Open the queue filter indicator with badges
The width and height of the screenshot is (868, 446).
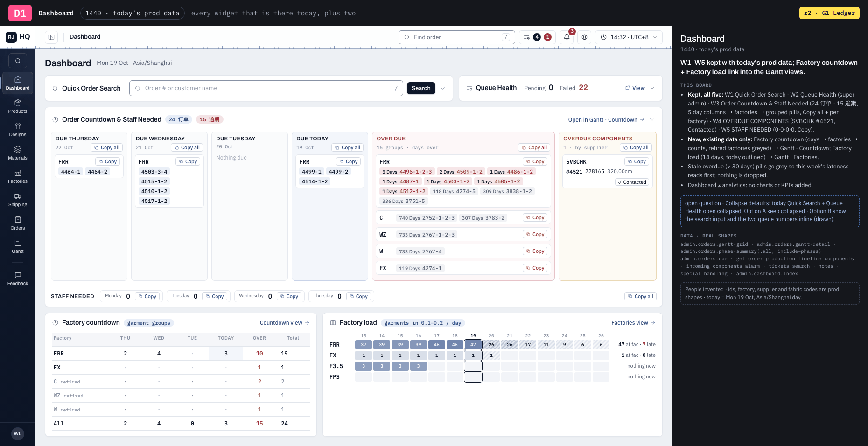pos(537,37)
